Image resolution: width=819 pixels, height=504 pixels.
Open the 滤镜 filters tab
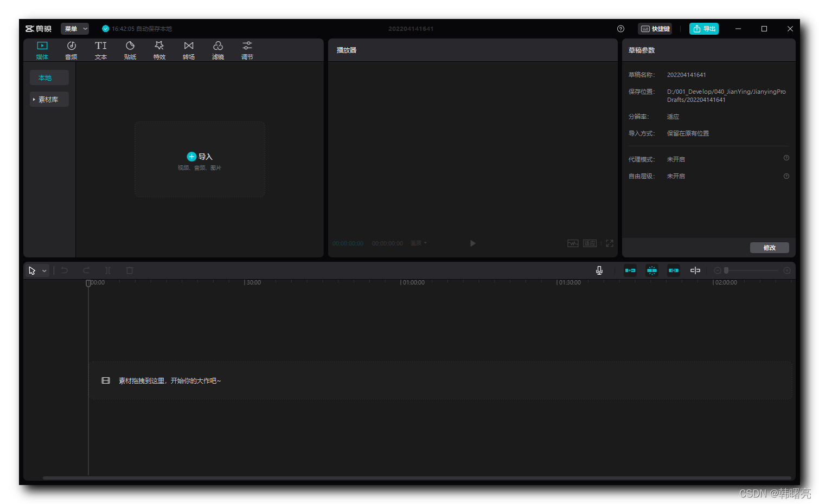click(x=218, y=50)
